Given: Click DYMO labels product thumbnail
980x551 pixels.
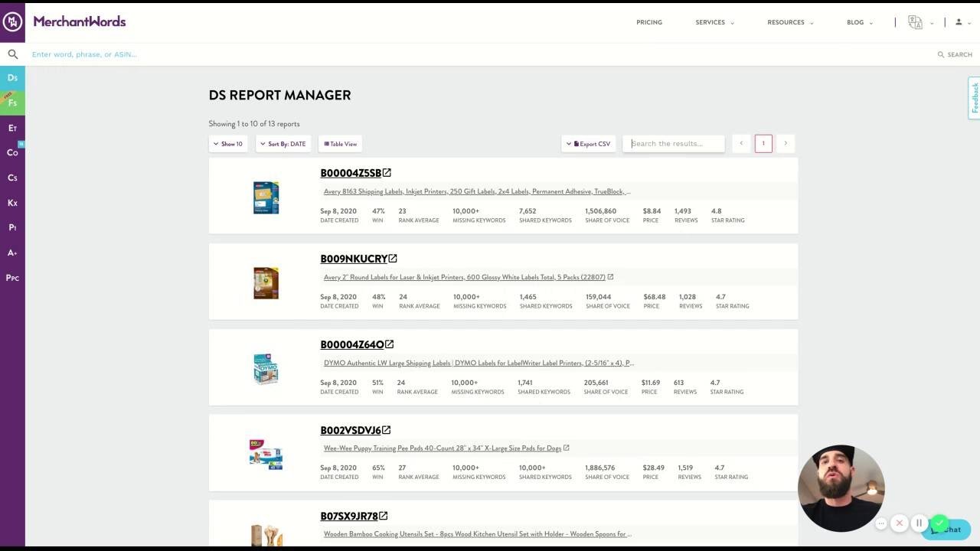Looking at the screenshot, I should [x=266, y=369].
